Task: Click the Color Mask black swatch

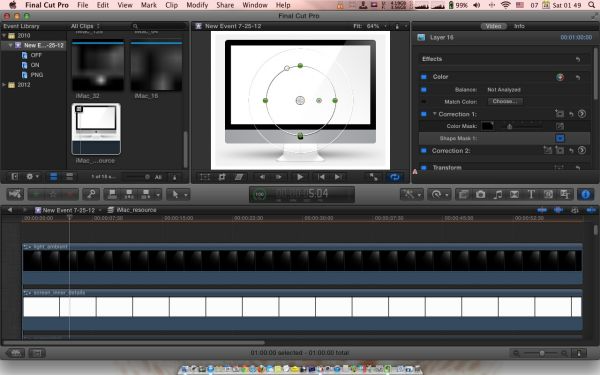Action: click(487, 126)
